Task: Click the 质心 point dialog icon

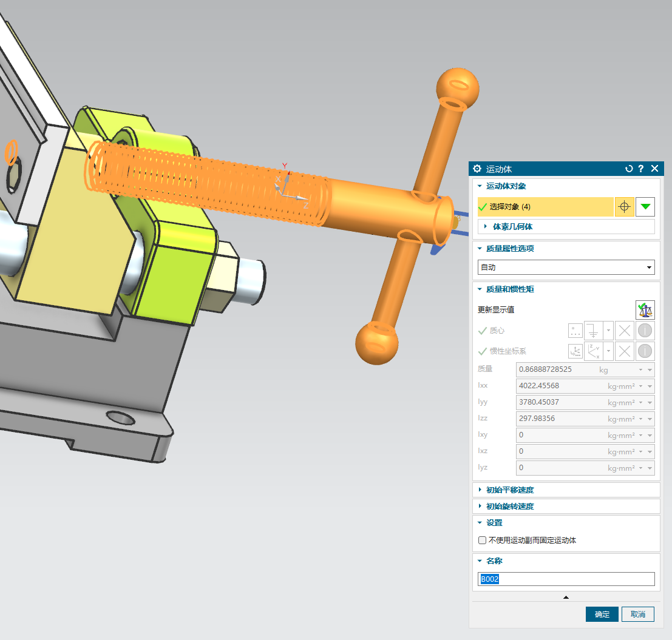Action: (575, 331)
